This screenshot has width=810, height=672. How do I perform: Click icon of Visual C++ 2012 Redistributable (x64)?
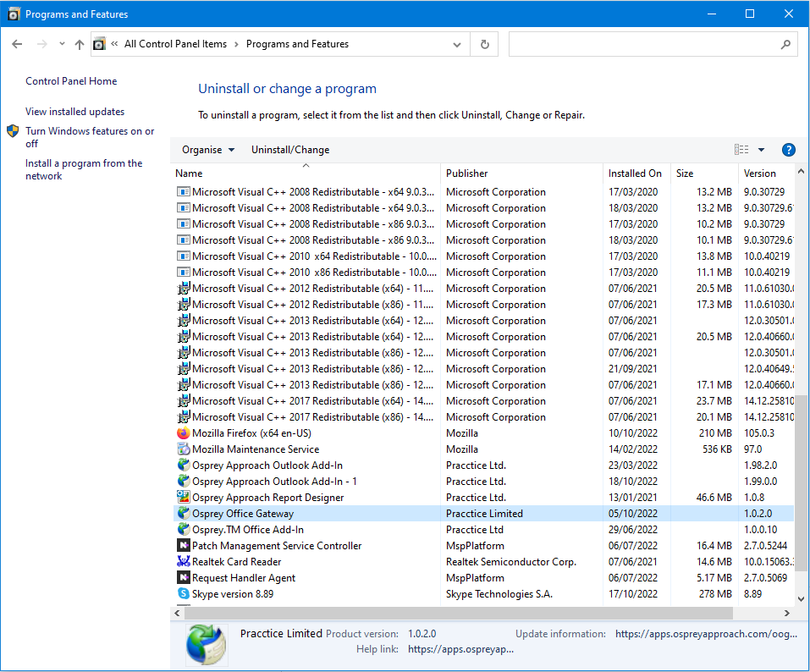pos(183,288)
